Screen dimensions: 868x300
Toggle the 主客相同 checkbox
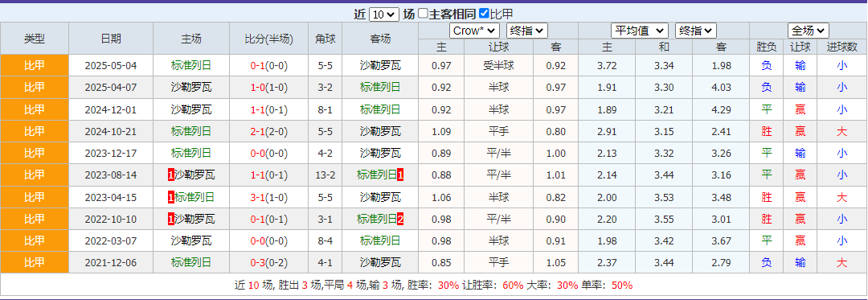(423, 14)
